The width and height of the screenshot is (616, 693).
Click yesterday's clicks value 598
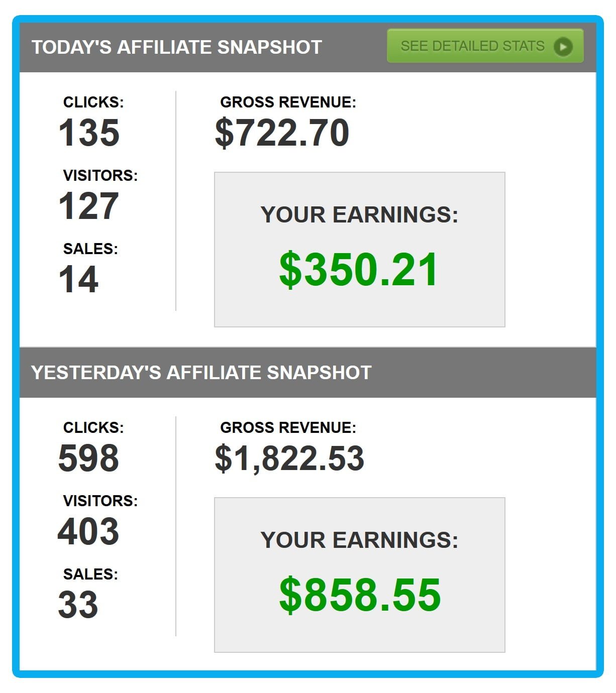pyautogui.click(x=88, y=458)
